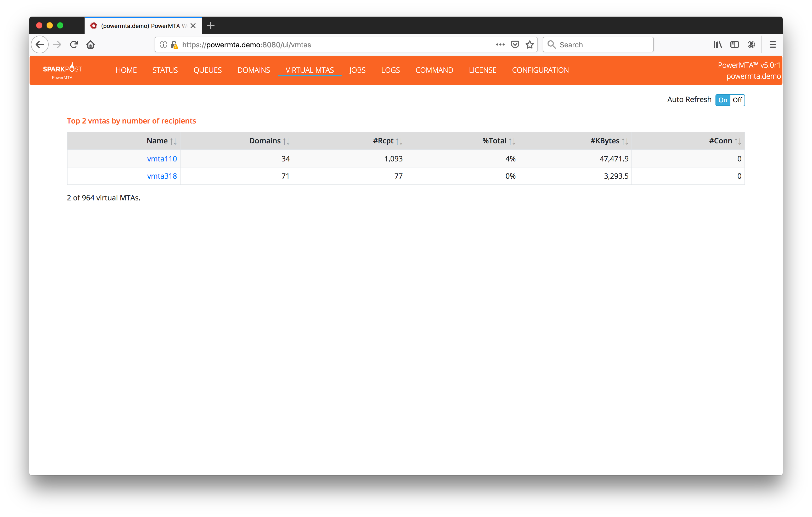
Task: Open page actions three-dot menu
Action: click(x=500, y=44)
